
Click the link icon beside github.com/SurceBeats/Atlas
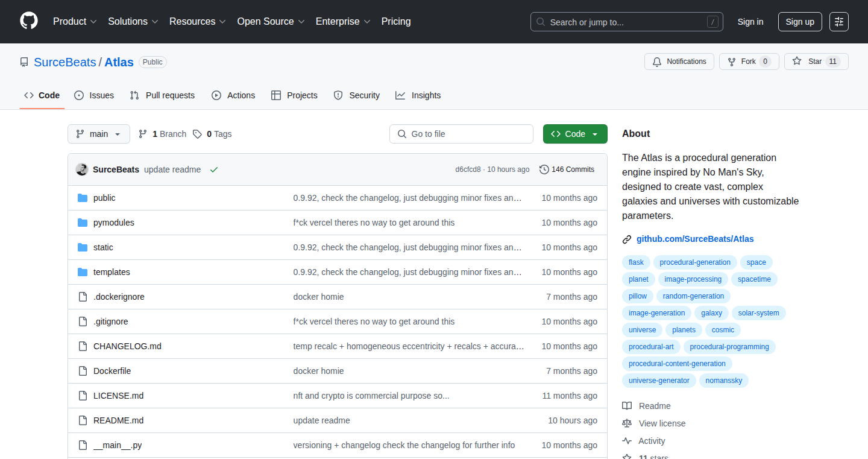(x=627, y=239)
